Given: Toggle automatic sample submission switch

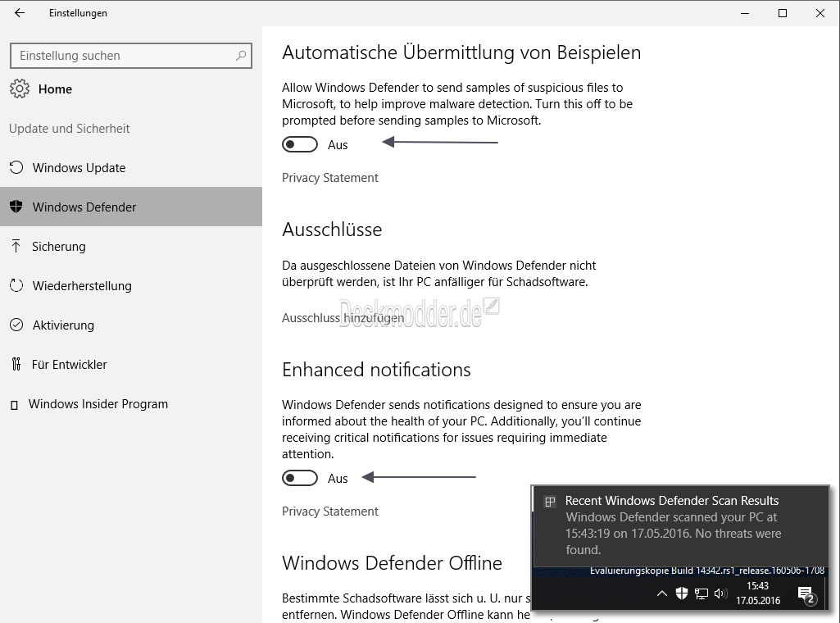Looking at the screenshot, I should 300,144.
